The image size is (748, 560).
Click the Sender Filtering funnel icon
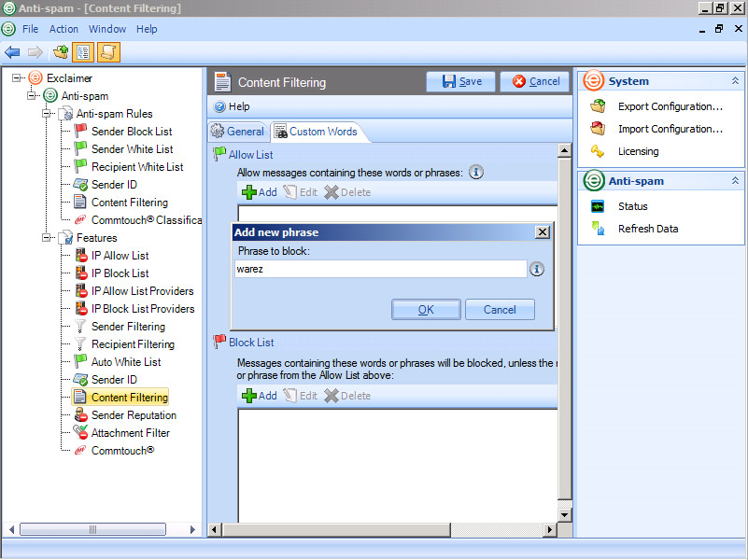pyautogui.click(x=80, y=327)
